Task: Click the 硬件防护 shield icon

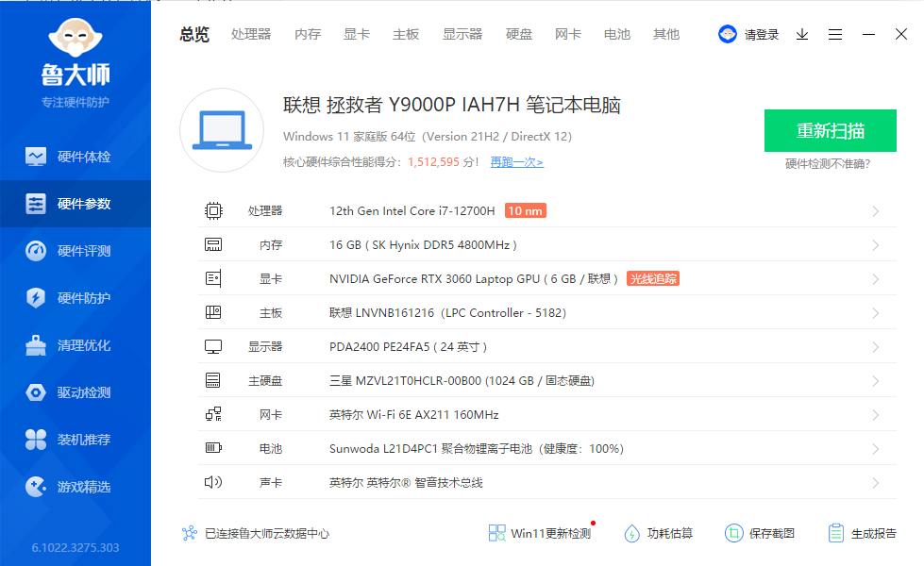Action: (x=36, y=298)
